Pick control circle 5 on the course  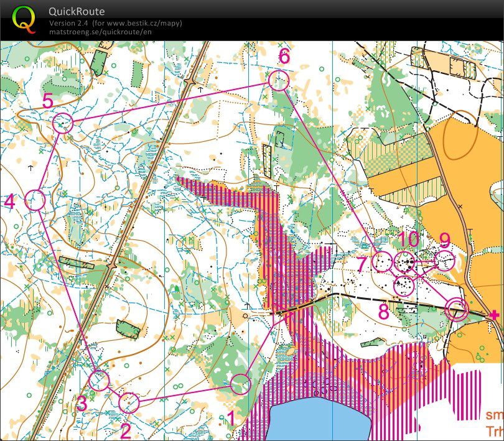tap(63, 123)
